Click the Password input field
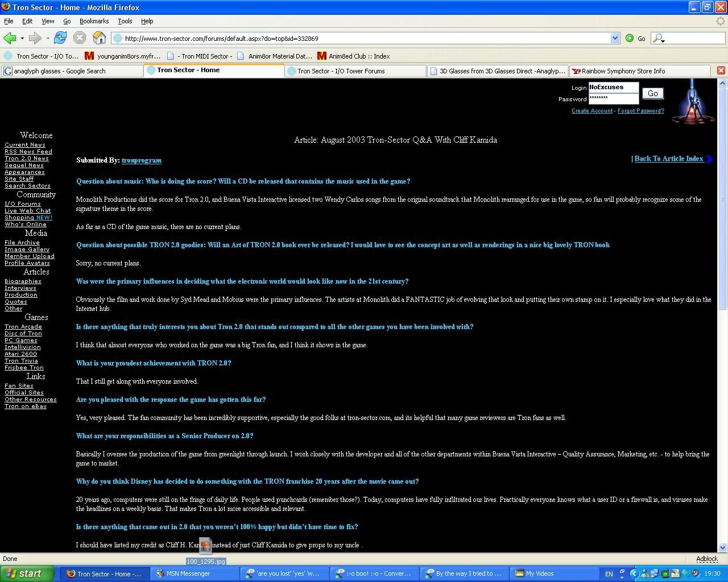728x582 pixels. click(x=613, y=98)
